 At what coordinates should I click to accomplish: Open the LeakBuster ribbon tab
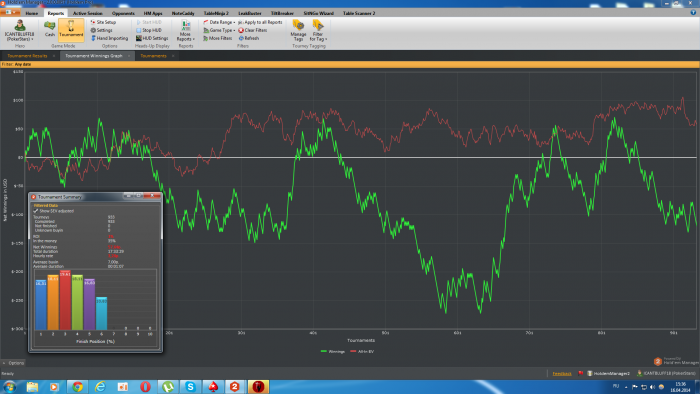250,13
